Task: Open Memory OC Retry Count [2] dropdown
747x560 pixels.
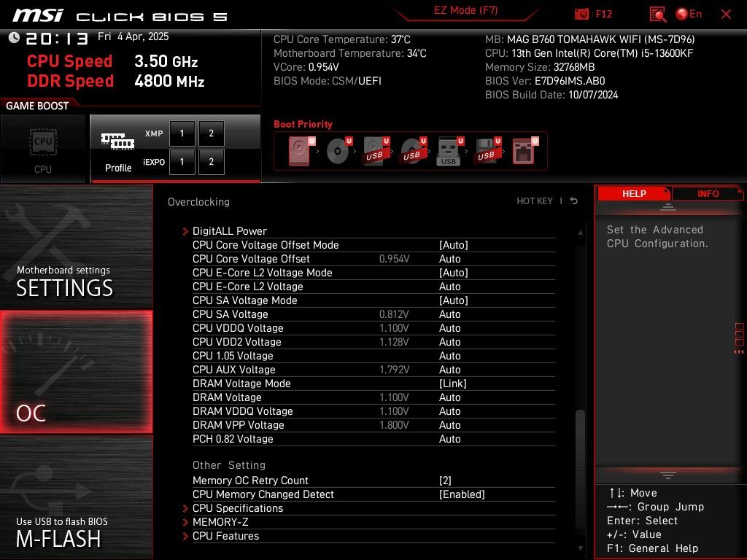Action: tap(445, 481)
